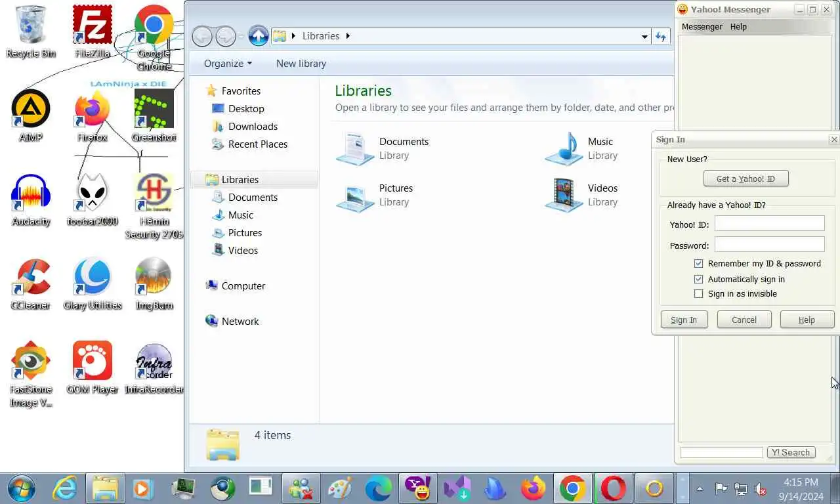Open Google Chrome desktop shortcut
The image size is (840, 504).
point(154,38)
